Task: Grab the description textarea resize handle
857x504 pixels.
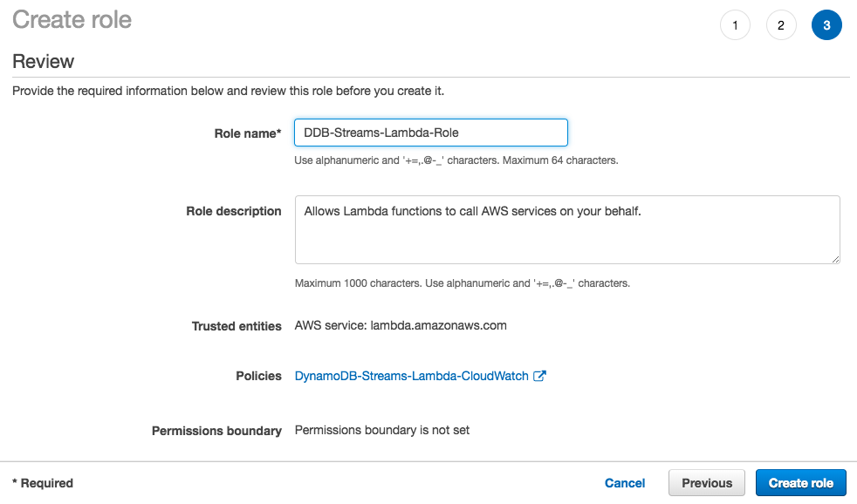Action: coord(835,259)
